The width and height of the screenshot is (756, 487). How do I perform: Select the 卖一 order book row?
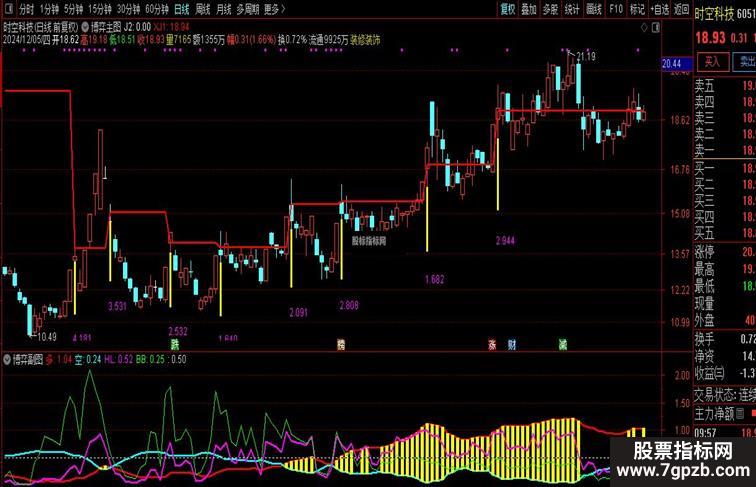(725, 151)
